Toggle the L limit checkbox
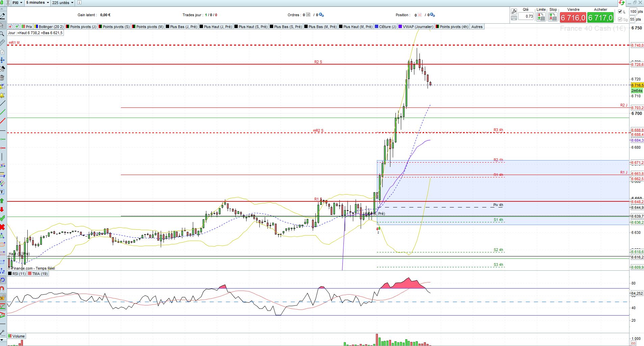Viewport: 644px width, 346px height. coord(620,11)
